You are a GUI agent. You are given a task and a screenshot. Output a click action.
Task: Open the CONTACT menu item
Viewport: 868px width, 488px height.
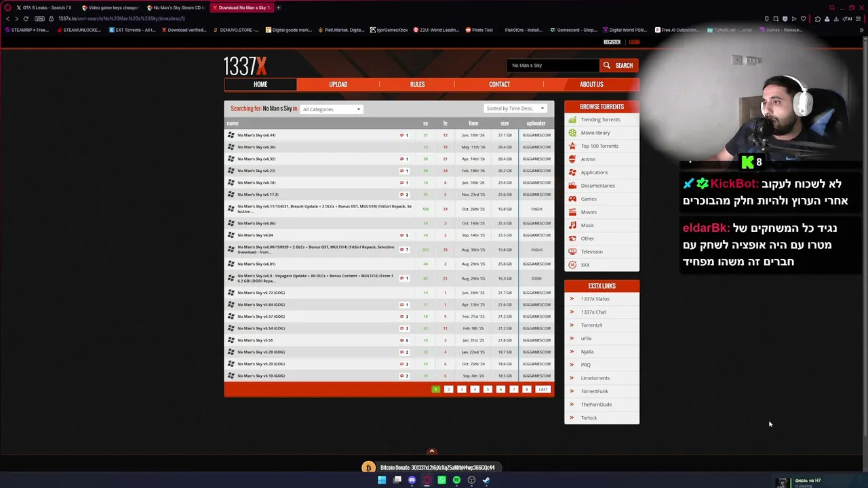coord(499,84)
